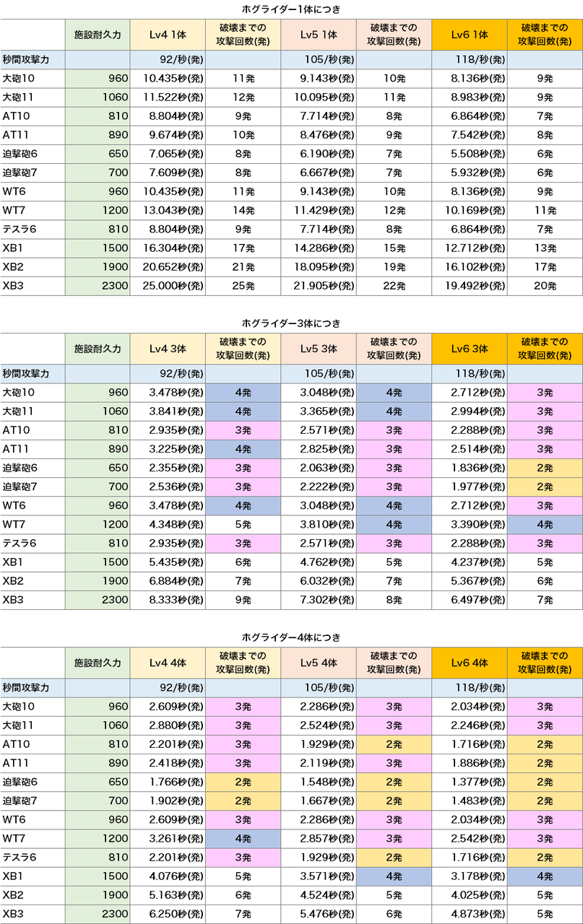Select the cell reading 7.065秒(発)
Screen dimensions: 583x924
[168, 154]
